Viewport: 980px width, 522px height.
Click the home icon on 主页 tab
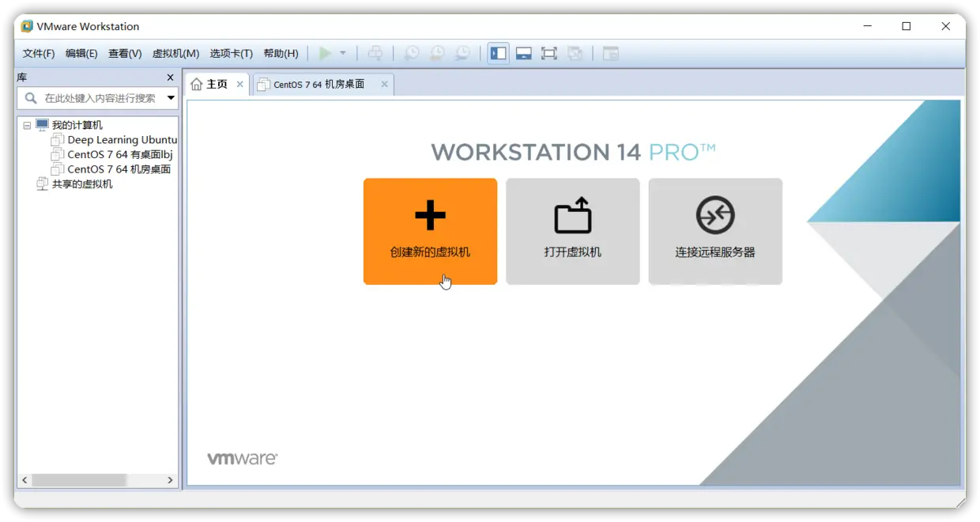197,84
